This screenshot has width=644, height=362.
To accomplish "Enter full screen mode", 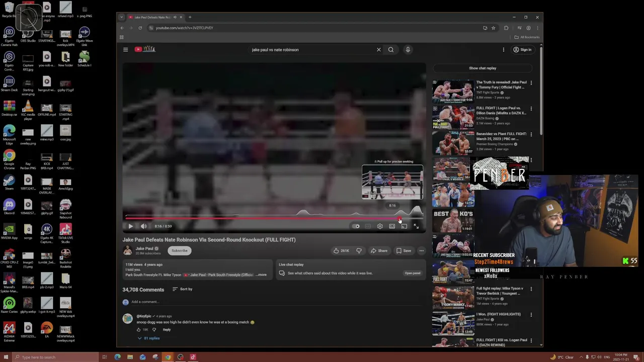I will (416, 226).
